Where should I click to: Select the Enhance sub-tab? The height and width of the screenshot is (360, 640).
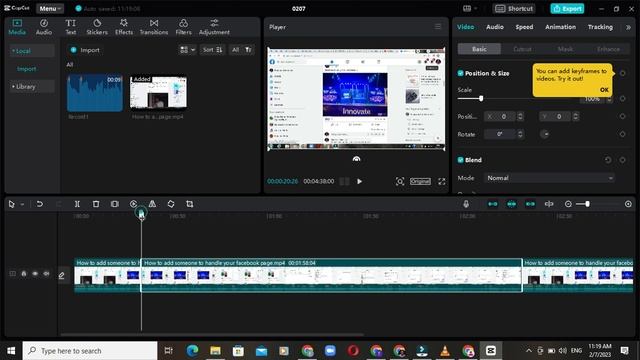(x=608, y=49)
